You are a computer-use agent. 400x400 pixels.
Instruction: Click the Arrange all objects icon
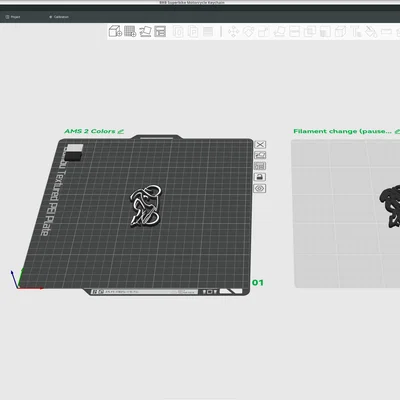tap(160, 31)
